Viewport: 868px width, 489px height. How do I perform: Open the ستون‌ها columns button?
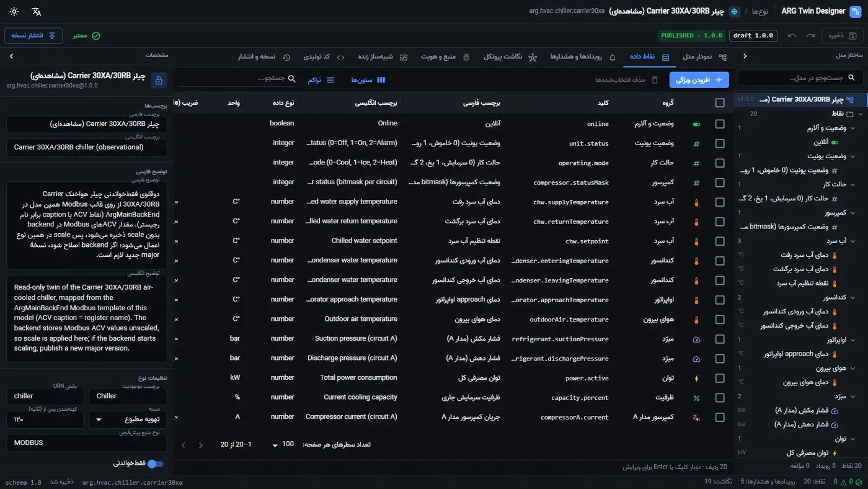coord(368,80)
